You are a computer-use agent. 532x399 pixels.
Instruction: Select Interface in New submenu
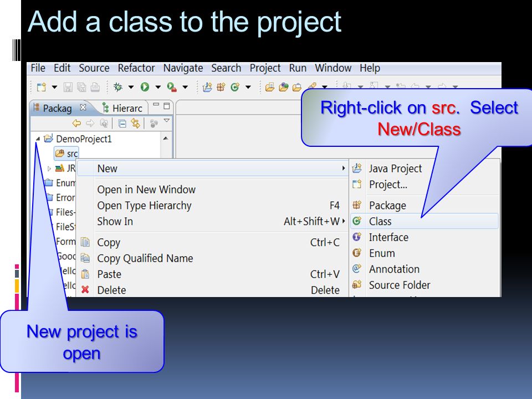point(424,237)
